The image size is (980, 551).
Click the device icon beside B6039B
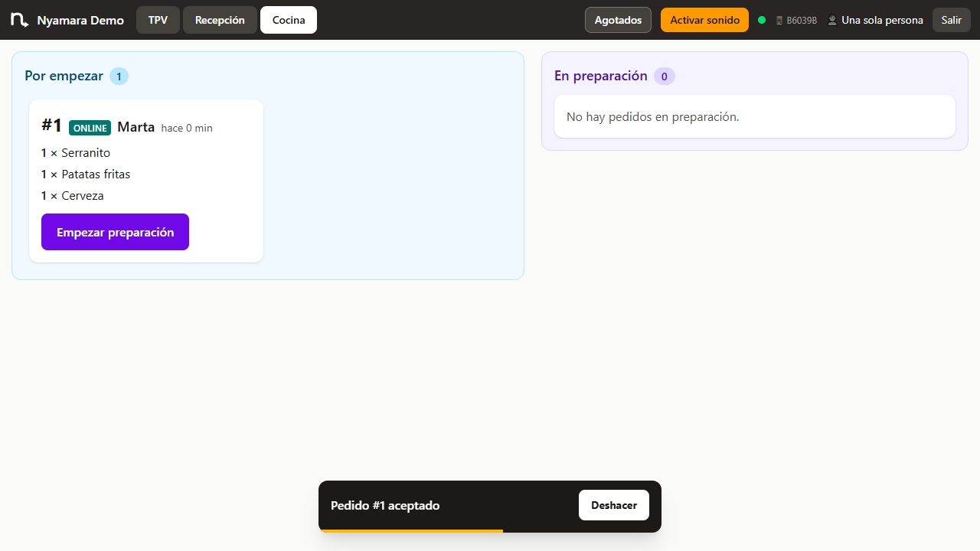(779, 21)
